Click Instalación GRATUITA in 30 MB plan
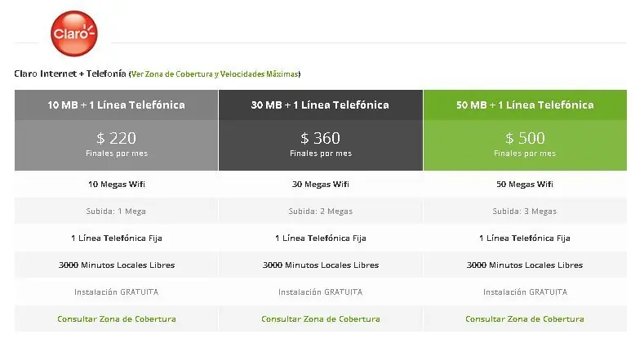Screen dimensions: 644x352 (320, 292)
